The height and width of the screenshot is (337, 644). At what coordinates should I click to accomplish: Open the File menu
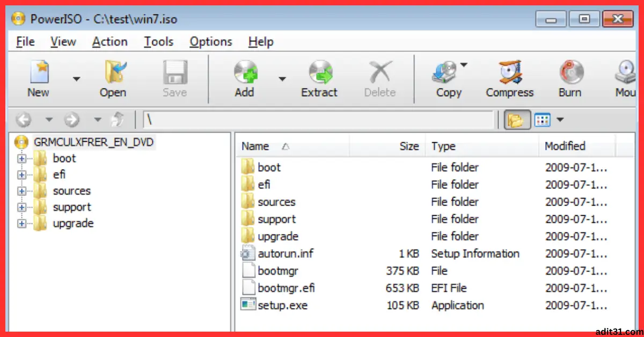tap(26, 42)
